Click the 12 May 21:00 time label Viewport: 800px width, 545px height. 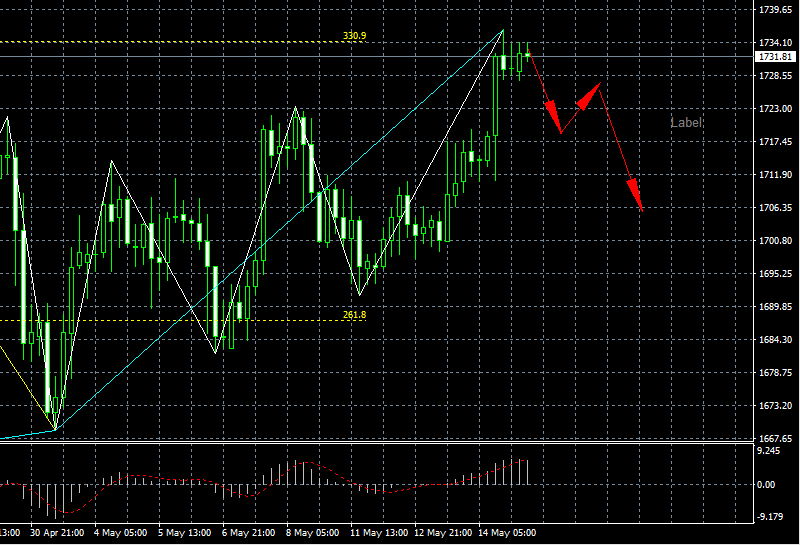tap(443, 533)
